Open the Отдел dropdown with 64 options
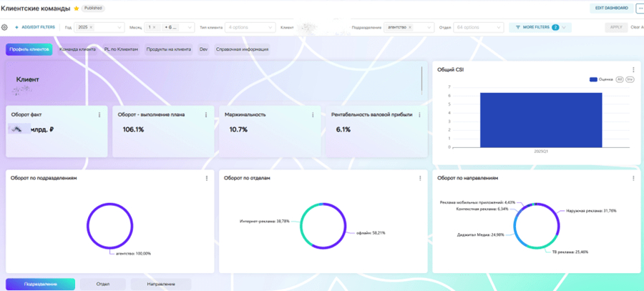Screen dimensions: 644x291 [x=479, y=27]
